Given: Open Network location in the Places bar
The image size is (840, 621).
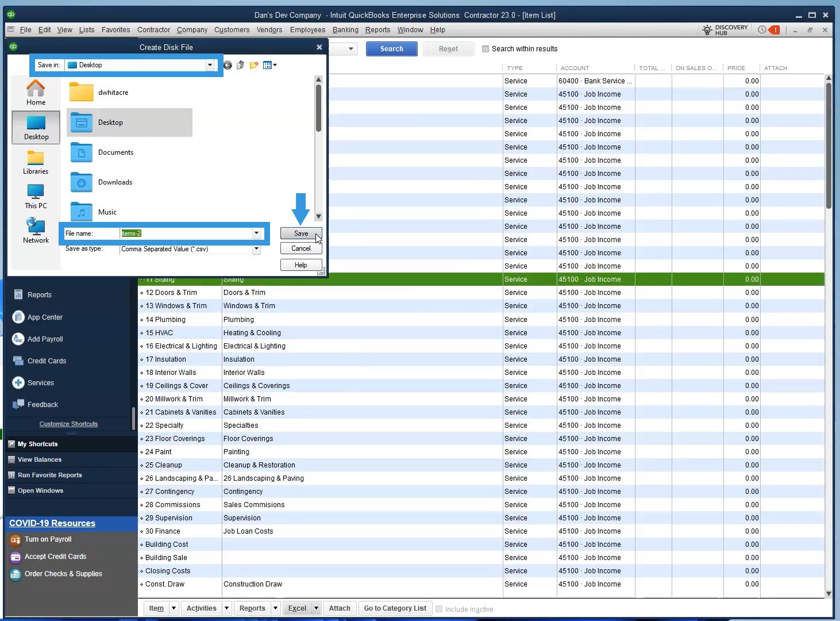Looking at the screenshot, I should click(36, 231).
